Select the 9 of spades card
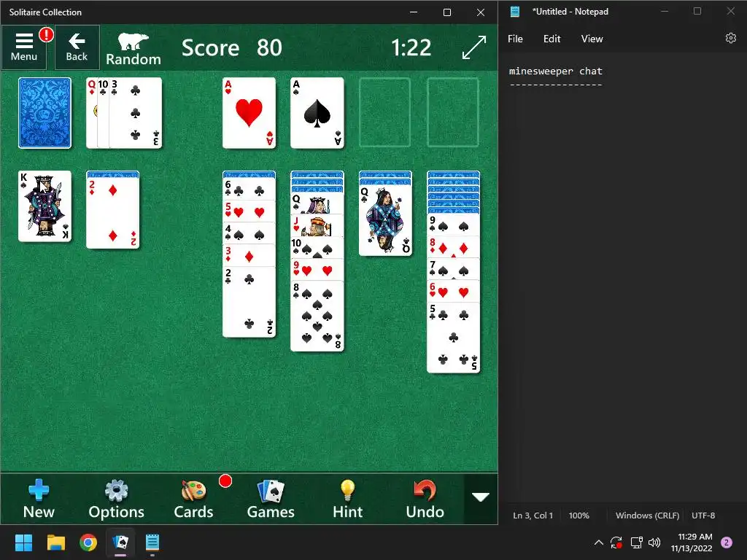The image size is (747, 560). 453,225
